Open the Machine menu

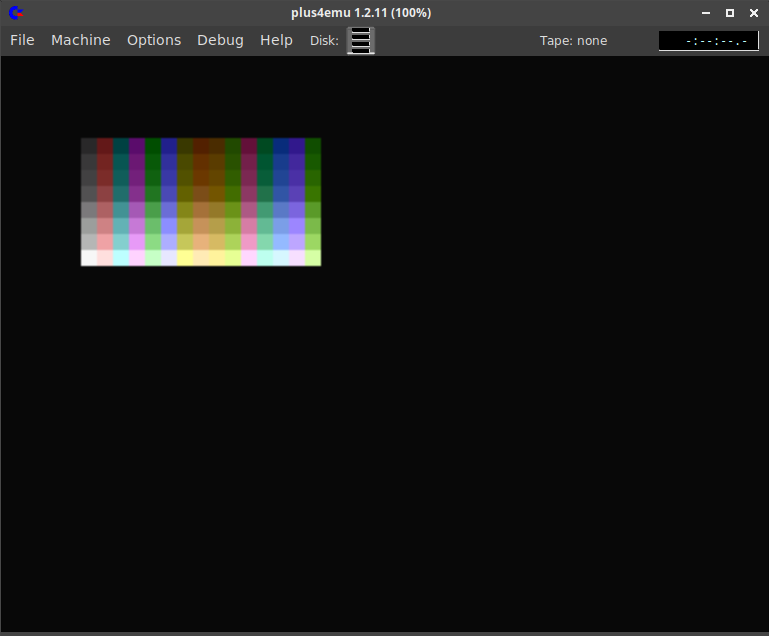point(81,40)
